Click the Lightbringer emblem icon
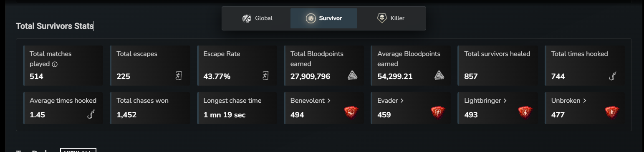Screen dimensions: 644x152 (525, 112)
